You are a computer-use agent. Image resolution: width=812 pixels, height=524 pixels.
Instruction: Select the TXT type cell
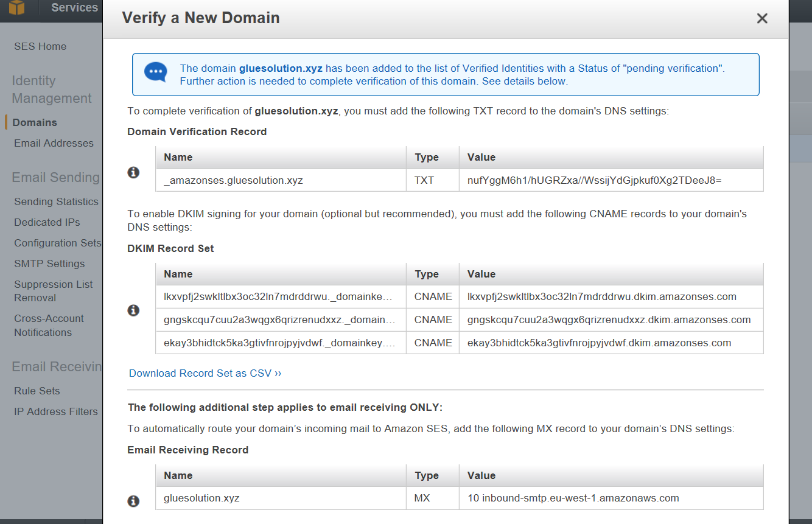click(433, 180)
